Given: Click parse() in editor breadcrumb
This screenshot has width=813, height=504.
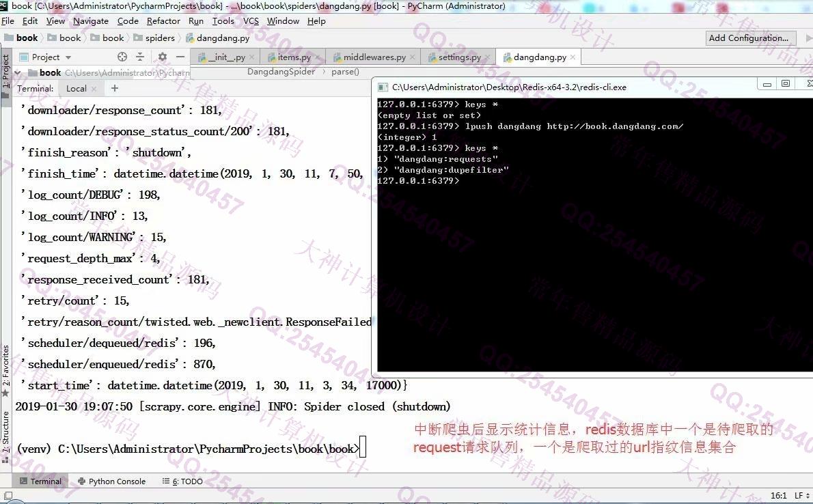Looking at the screenshot, I should tap(345, 72).
